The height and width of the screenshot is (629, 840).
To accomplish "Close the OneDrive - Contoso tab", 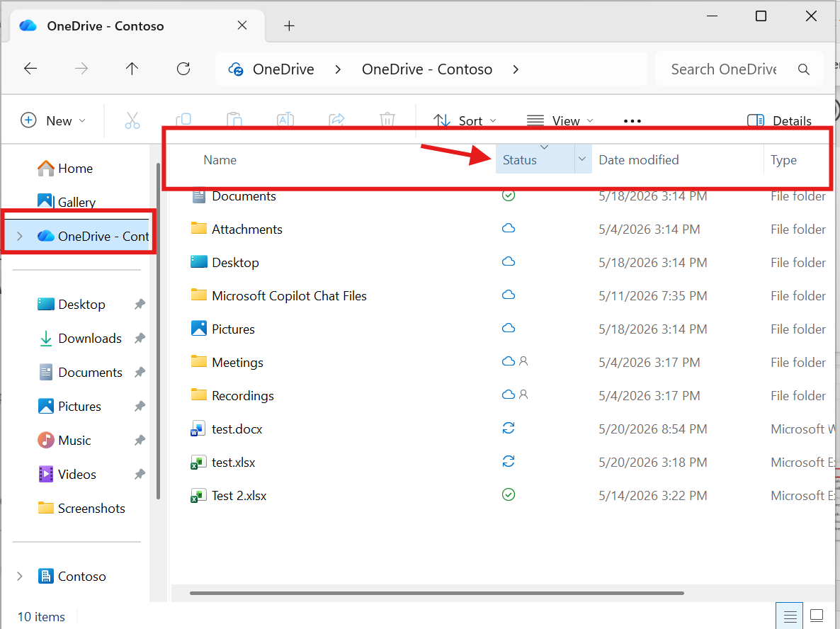I will (x=242, y=25).
